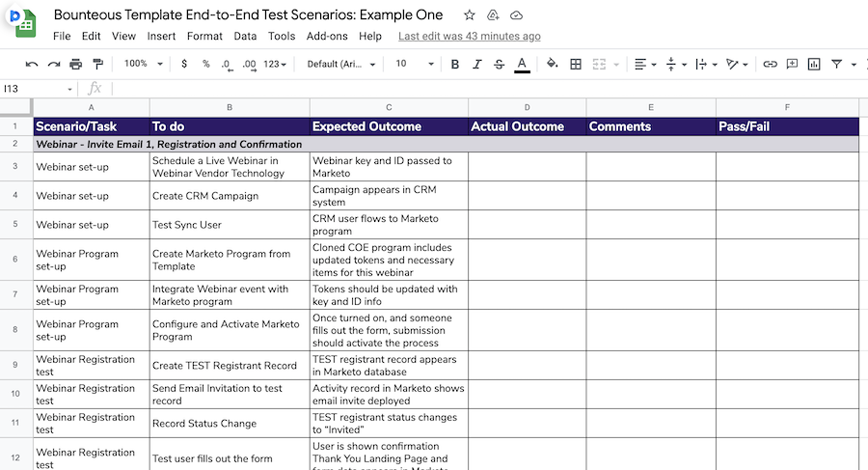The width and height of the screenshot is (868, 470).
Task: Star the document with star icon
Action: [470, 15]
